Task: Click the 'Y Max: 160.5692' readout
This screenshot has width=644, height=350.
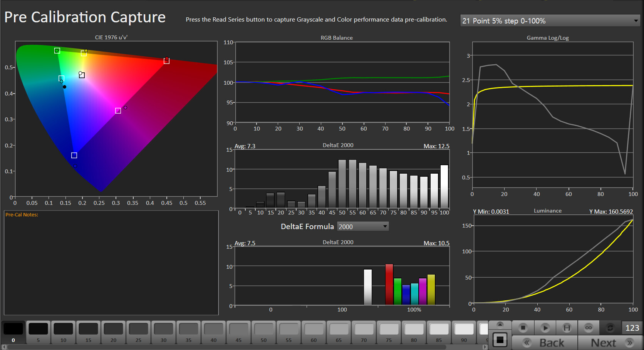Action: pyautogui.click(x=611, y=211)
